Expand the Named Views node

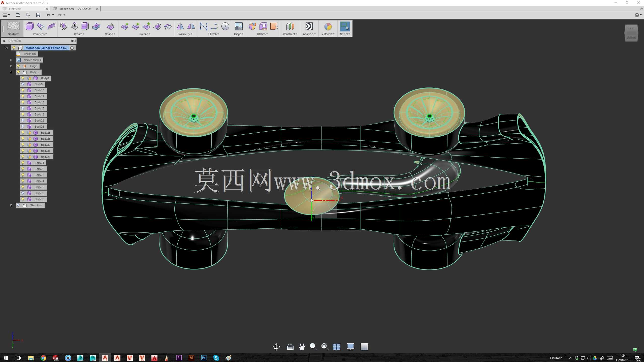[x=11, y=60]
